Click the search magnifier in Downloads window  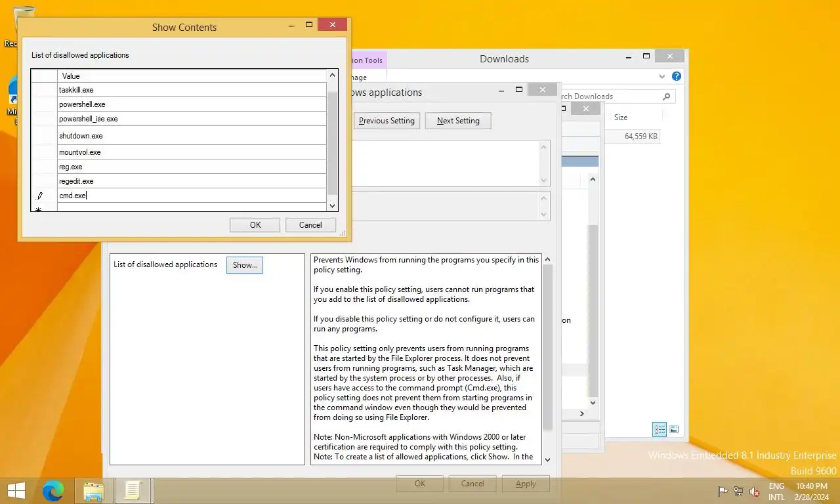point(667,96)
